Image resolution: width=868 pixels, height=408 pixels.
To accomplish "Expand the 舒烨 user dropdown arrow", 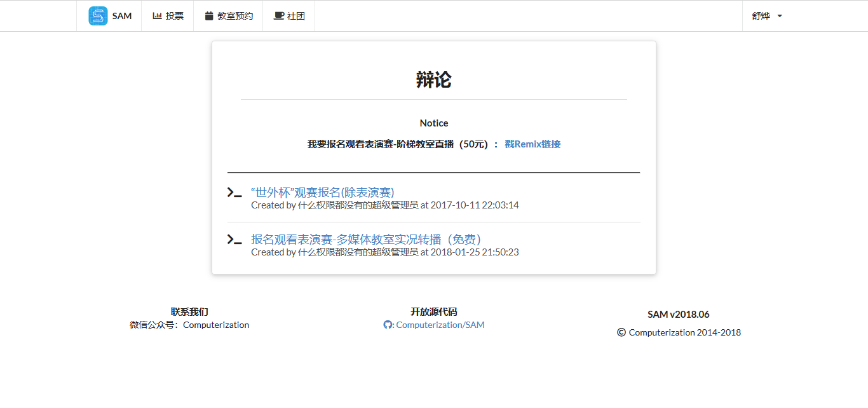I will point(780,16).
